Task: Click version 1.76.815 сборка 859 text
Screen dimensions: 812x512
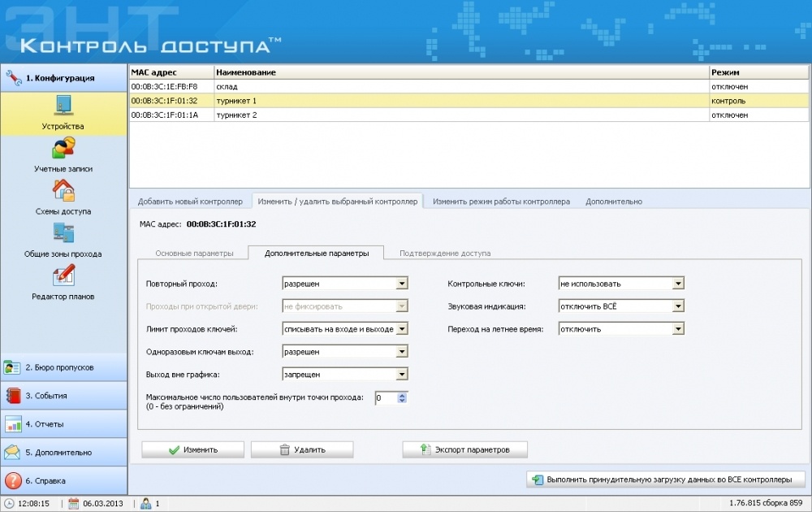Action: (x=766, y=503)
